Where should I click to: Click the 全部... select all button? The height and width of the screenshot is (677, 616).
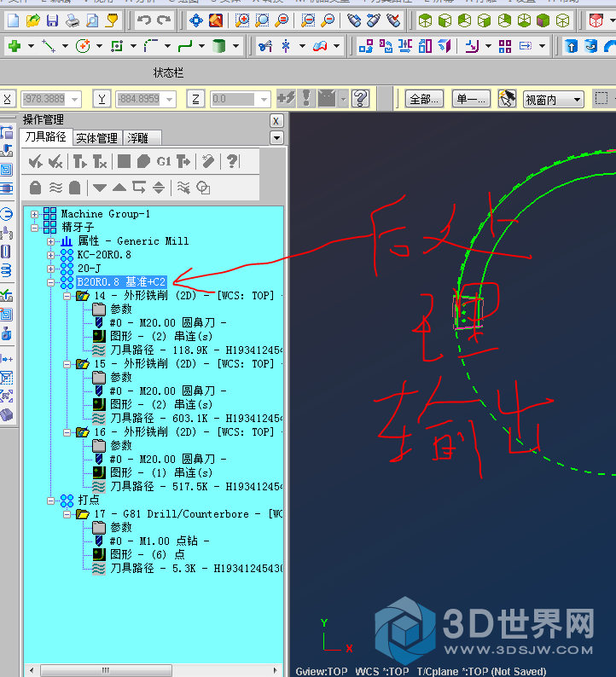[x=424, y=99]
